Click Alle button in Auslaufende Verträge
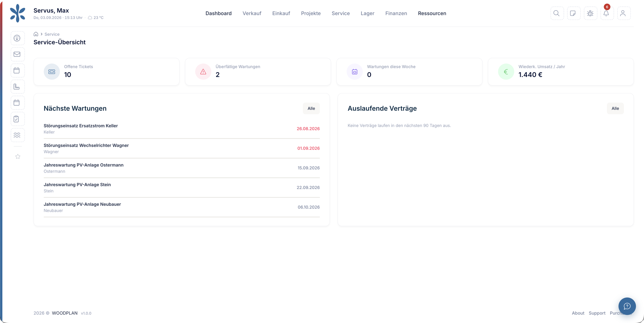 [x=615, y=109]
